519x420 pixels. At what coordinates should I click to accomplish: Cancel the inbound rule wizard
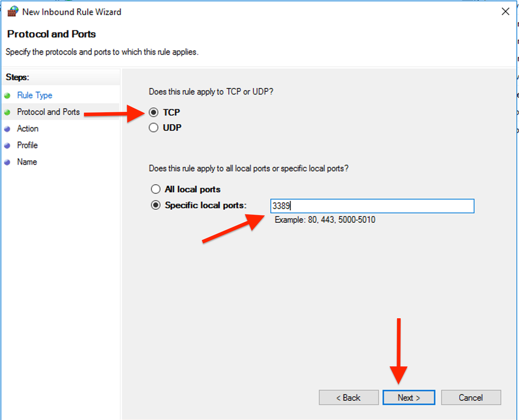[x=471, y=397]
